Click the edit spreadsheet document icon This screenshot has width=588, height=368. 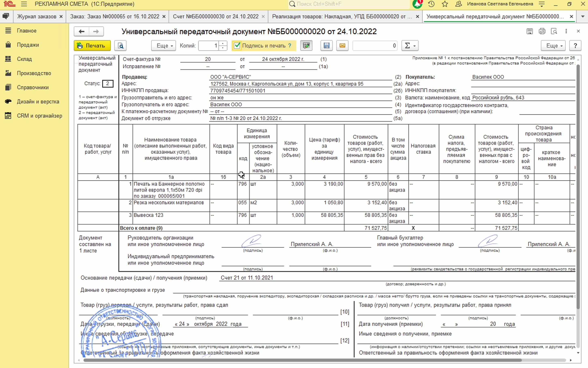306,46
